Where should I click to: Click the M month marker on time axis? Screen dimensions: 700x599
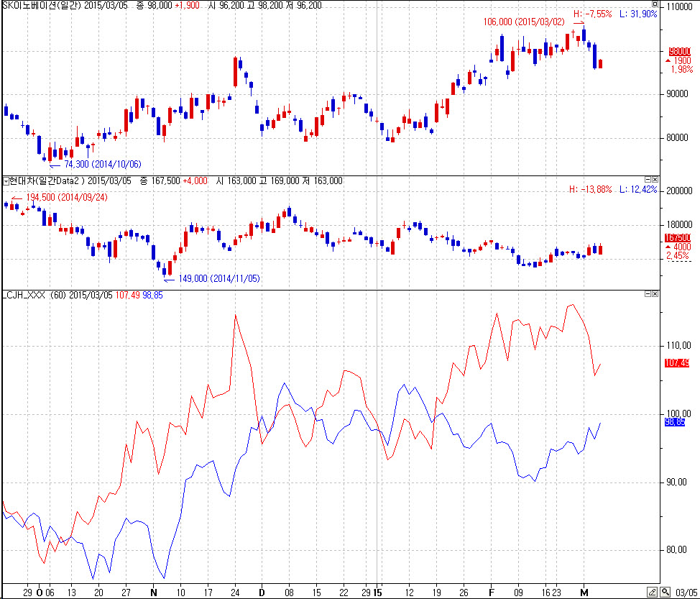584,593
